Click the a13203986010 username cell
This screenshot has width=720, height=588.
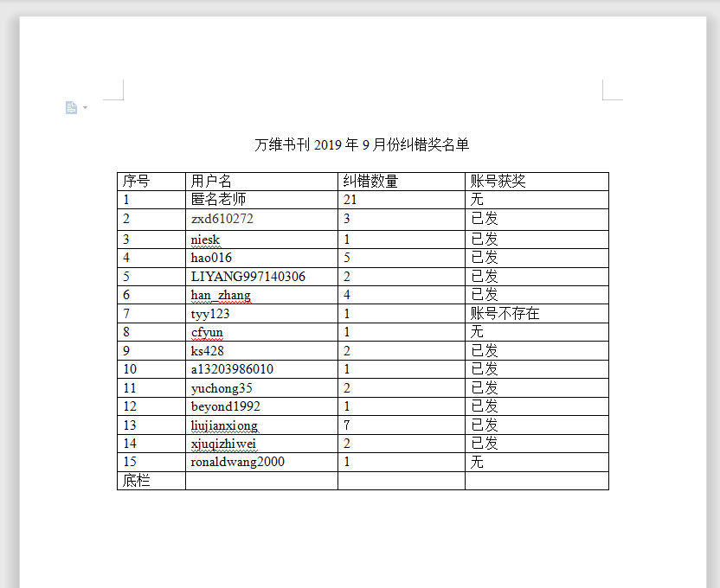(232, 369)
